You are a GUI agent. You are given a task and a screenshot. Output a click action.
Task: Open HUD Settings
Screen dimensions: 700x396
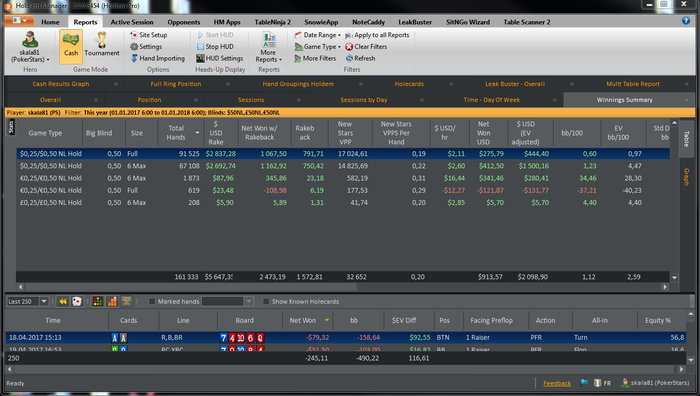[220, 58]
